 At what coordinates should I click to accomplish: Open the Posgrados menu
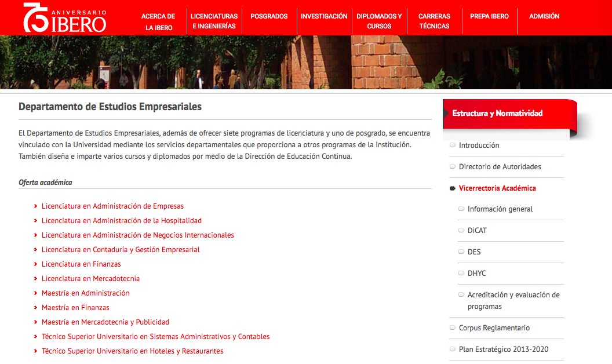(x=269, y=16)
